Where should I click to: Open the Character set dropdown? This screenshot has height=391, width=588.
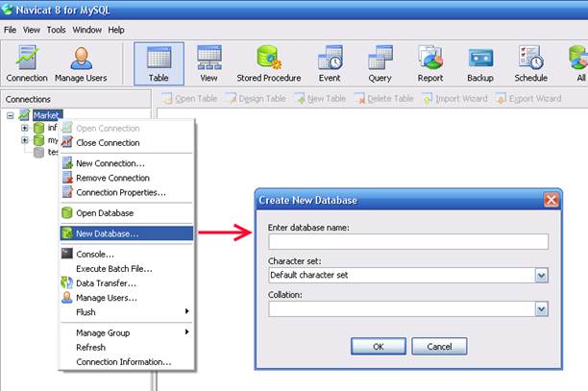(x=541, y=276)
